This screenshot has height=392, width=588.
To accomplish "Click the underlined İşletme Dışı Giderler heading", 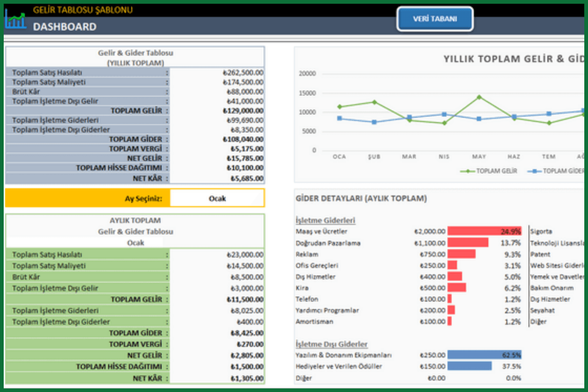I will pyautogui.click(x=331, y=344).
